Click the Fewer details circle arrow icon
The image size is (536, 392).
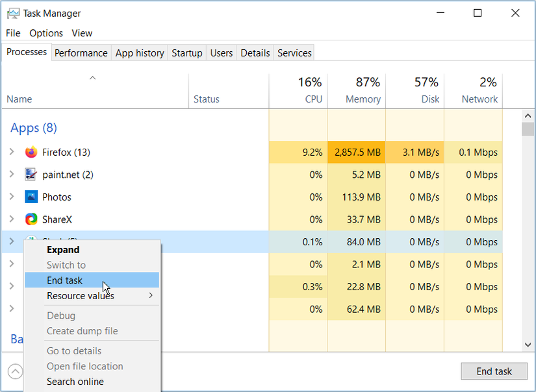16,371
